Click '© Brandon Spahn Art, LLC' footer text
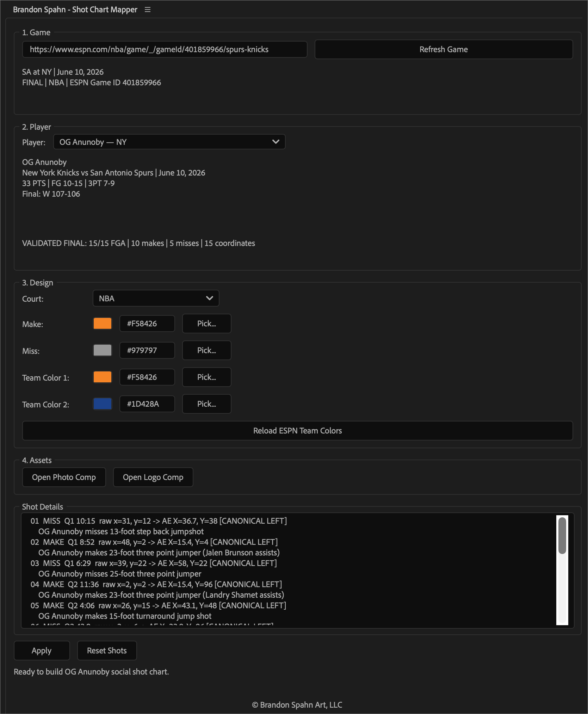Image resolution: width=588 pixels, height=714 pixels. click(x=297, y=705)
